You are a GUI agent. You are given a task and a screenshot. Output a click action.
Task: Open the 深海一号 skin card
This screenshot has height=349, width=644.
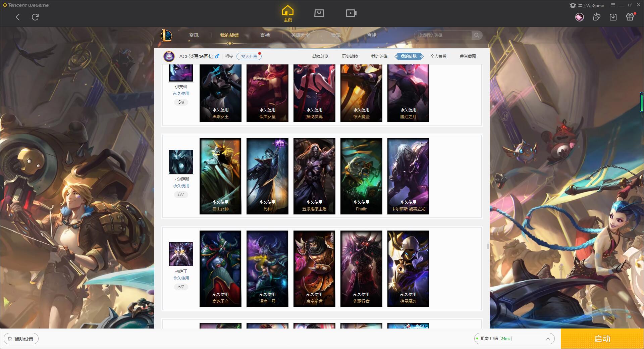click(267, 268)
